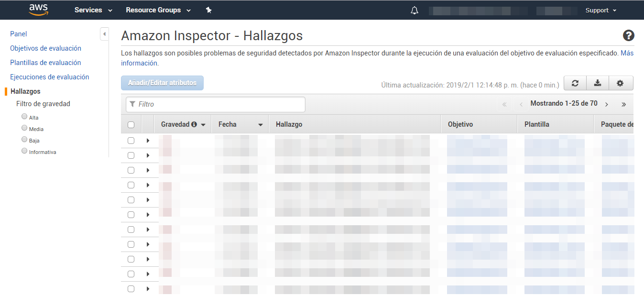Open the Resource Groups menu
This screenshot has width=644, height=296.
(158, 10)
